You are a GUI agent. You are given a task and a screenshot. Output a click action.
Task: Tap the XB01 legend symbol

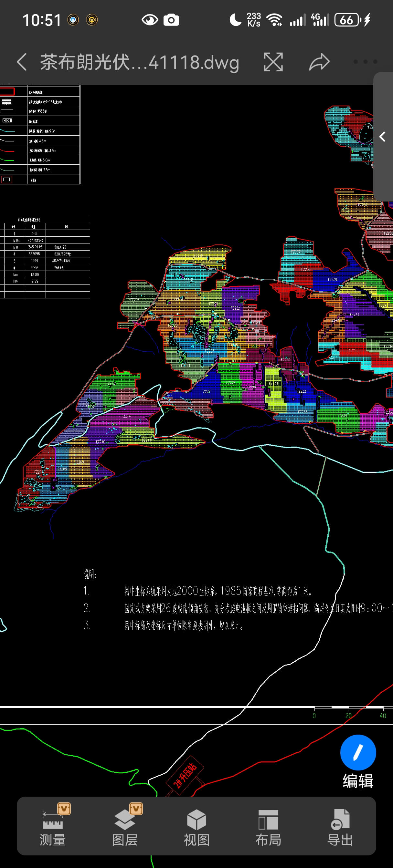click(7, 120)
